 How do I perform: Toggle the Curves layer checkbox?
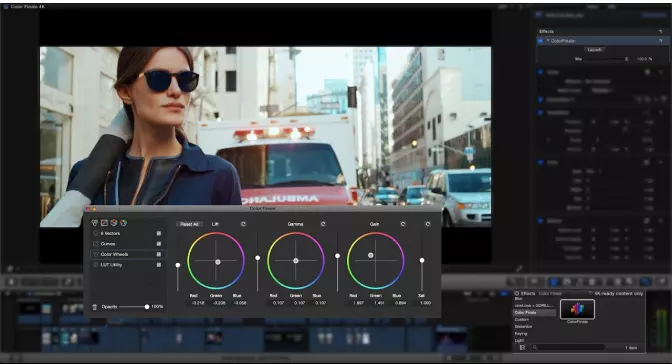point(159,244)
